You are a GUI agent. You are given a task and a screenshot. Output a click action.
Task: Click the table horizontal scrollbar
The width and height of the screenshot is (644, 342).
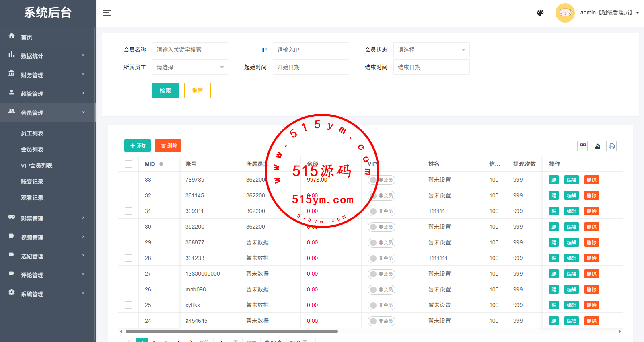(x=231, y=332)
